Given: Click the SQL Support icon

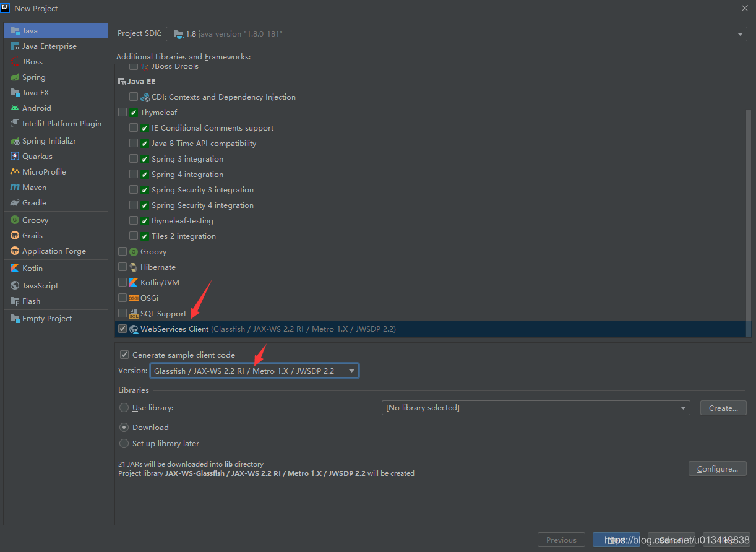Looking at the screenshot, I should [134, 313].
